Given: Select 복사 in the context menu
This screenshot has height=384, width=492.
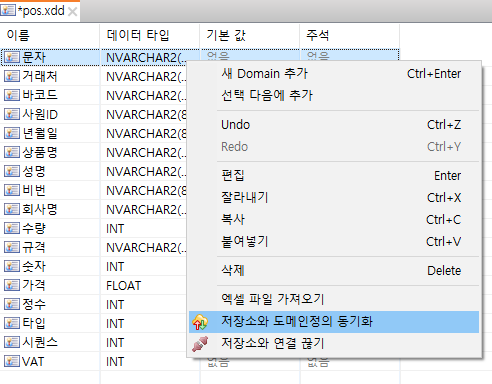Looking at the screenshot, I should tap(334, 220).
